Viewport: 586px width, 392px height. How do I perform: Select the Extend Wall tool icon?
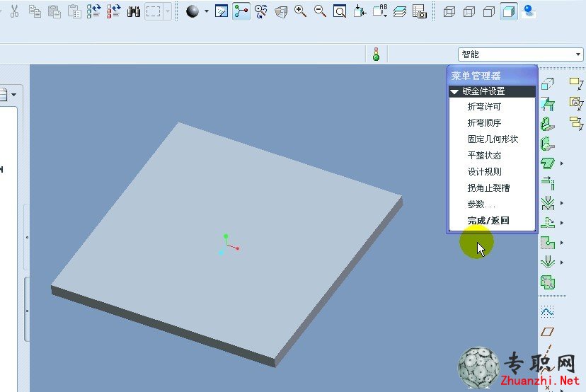coord(548,183)
